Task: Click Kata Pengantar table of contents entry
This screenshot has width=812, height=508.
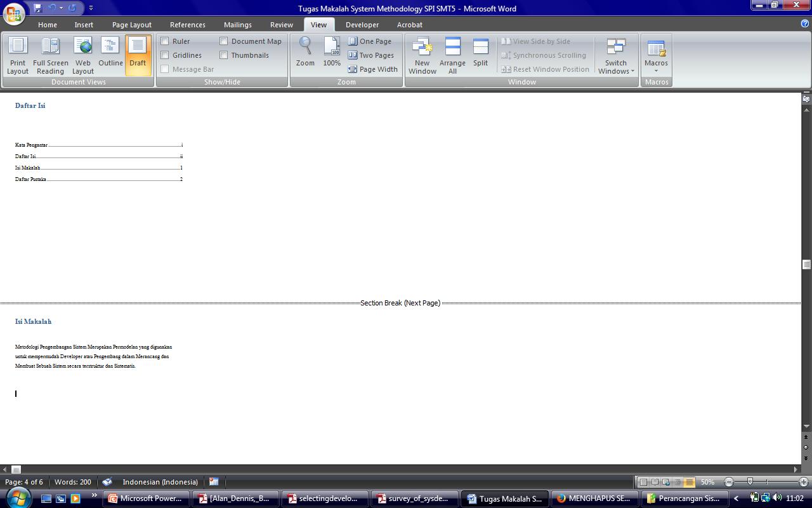Action: click(99, 145)
